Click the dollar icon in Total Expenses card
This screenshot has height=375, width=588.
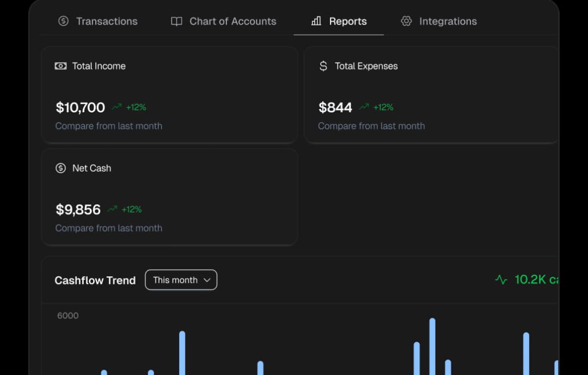323,65
